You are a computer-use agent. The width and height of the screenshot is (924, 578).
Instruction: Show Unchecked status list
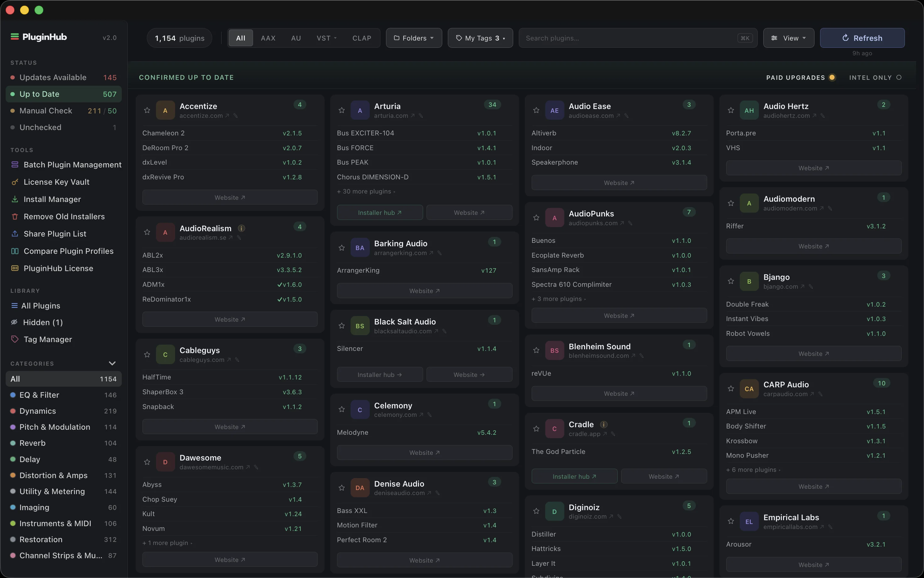point(63,127)
